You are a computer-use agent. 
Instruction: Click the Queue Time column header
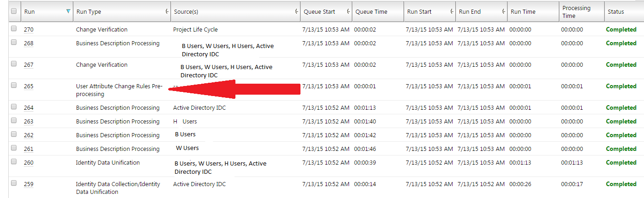[371, 12]
